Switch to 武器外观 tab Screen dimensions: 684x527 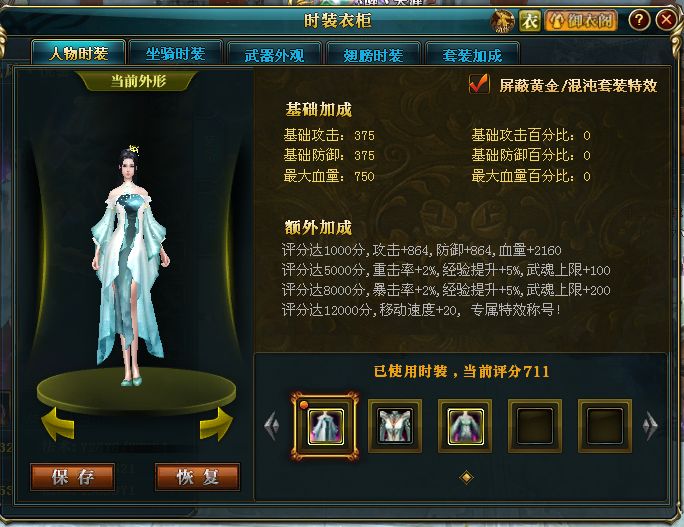pyautogui.click(x=274, y=54)
